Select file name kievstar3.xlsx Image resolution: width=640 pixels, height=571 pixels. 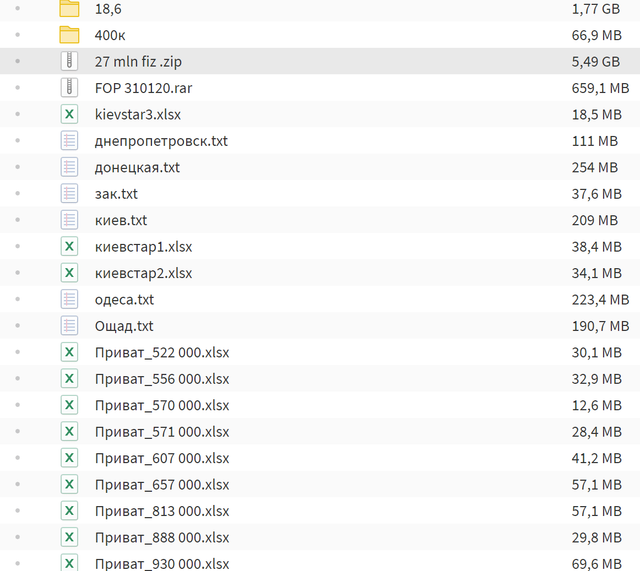tap(138, 115)
